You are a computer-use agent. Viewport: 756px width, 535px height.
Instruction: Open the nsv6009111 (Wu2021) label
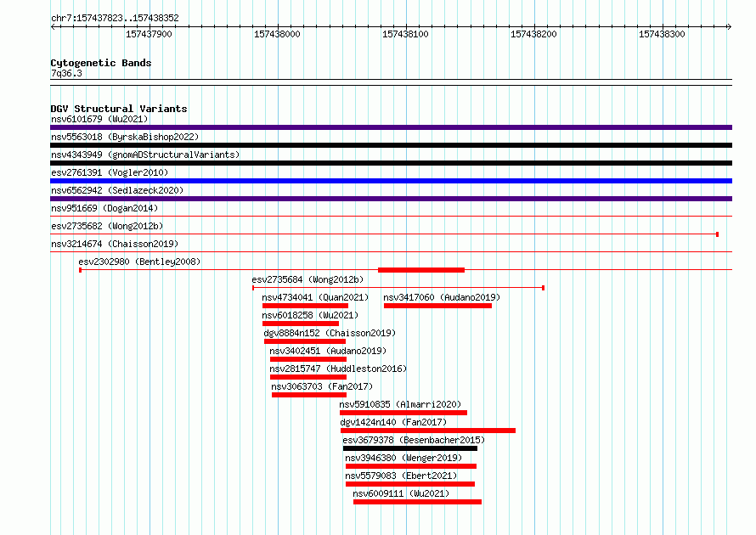(401, 493)
